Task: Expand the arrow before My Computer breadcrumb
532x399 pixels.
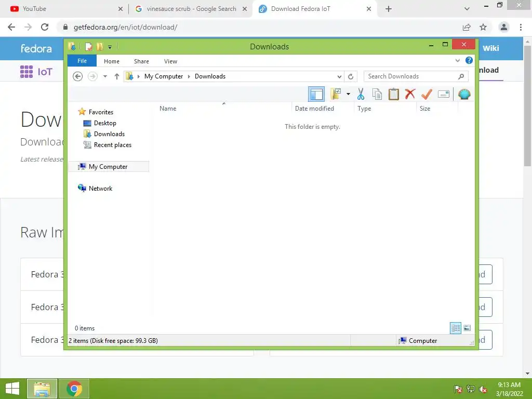Action: pos(138,76)
